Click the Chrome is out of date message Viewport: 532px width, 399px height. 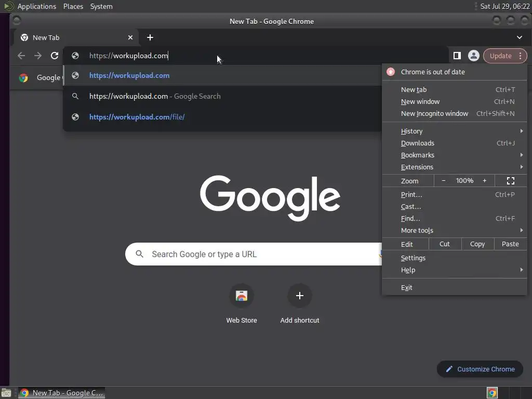433,72
